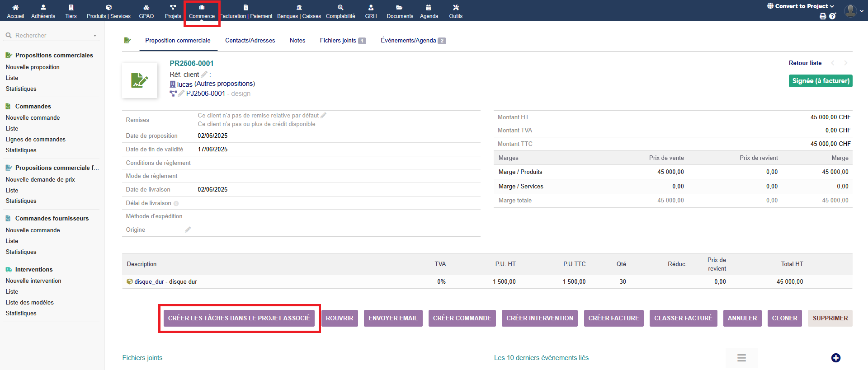Click the print icon in top bar
The image size is (868, 370).
point(823,16)
